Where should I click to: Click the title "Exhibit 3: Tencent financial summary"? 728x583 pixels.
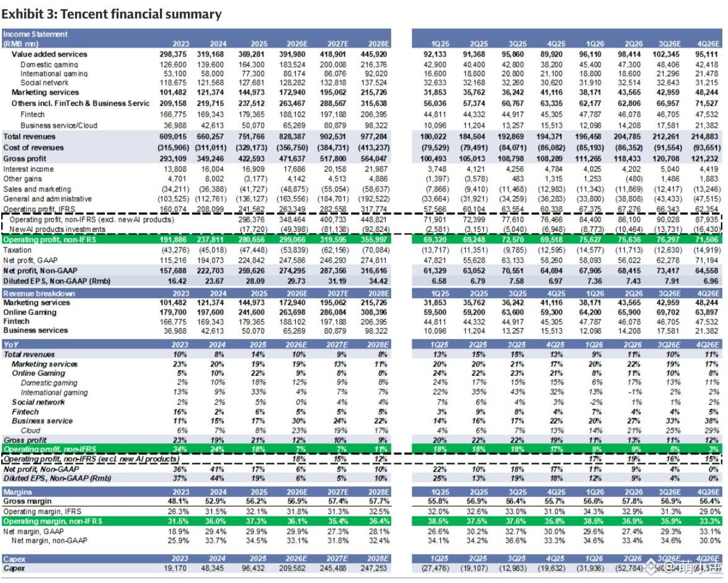(112, 14)
